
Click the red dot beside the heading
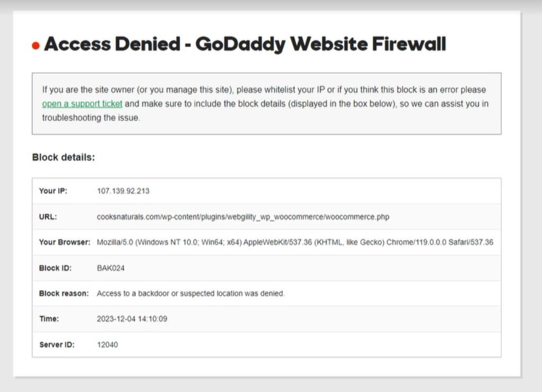pos(36,46)
